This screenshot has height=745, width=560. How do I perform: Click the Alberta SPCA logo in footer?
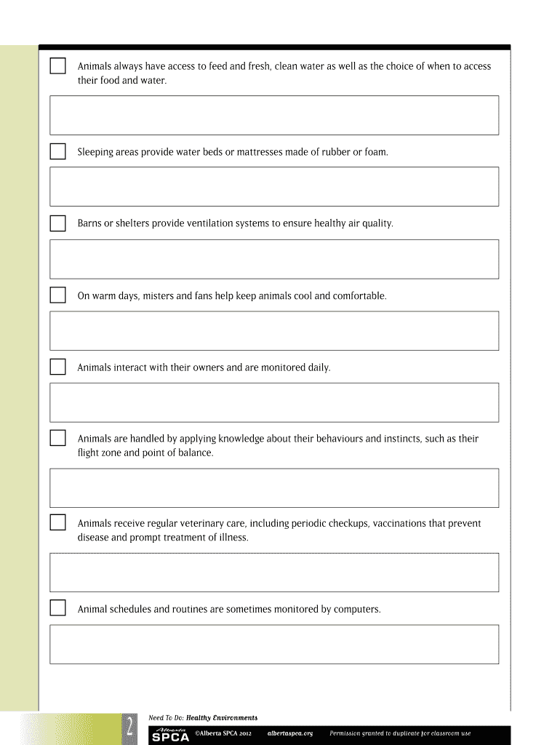[169, 734]
